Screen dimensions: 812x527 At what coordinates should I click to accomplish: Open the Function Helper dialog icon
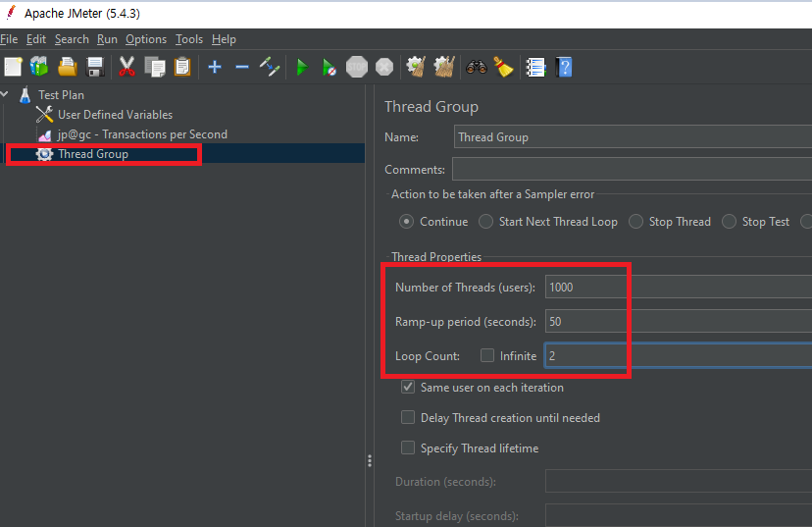[535, 67]
